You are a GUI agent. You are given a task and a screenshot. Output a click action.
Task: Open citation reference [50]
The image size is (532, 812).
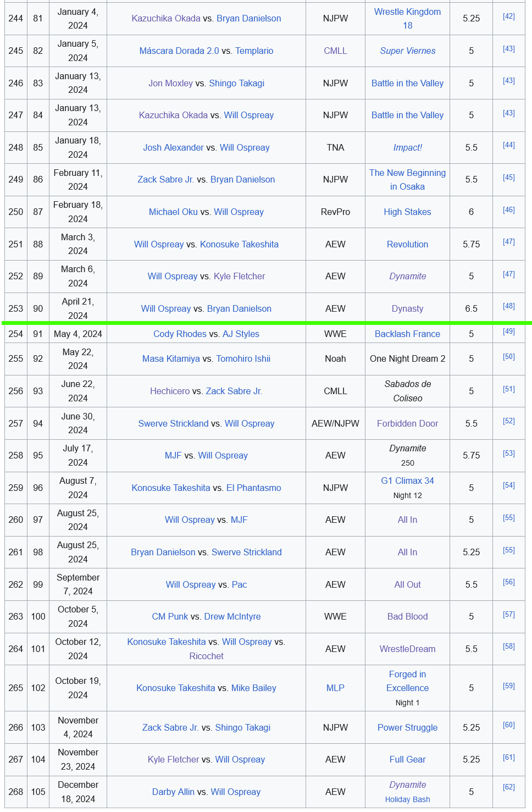click(508, 357)
